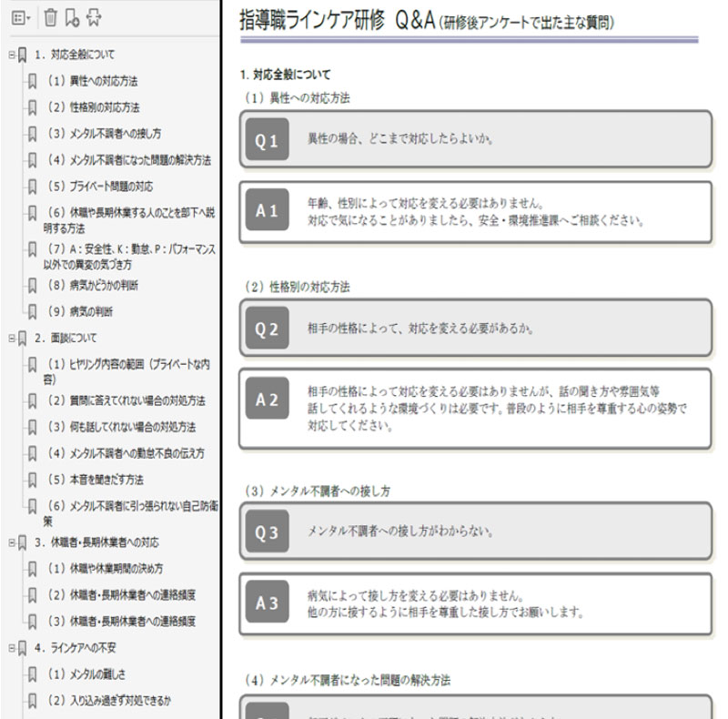Click bookmark icon beside '(1) 異性への対応方法'
The height and width of the screenshot is (719, 728).
34,82
